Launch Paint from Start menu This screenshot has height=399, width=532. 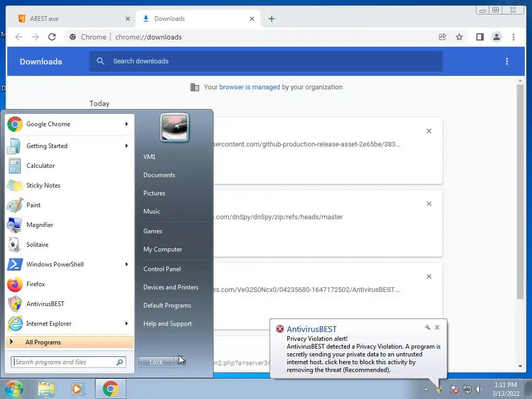70,205
